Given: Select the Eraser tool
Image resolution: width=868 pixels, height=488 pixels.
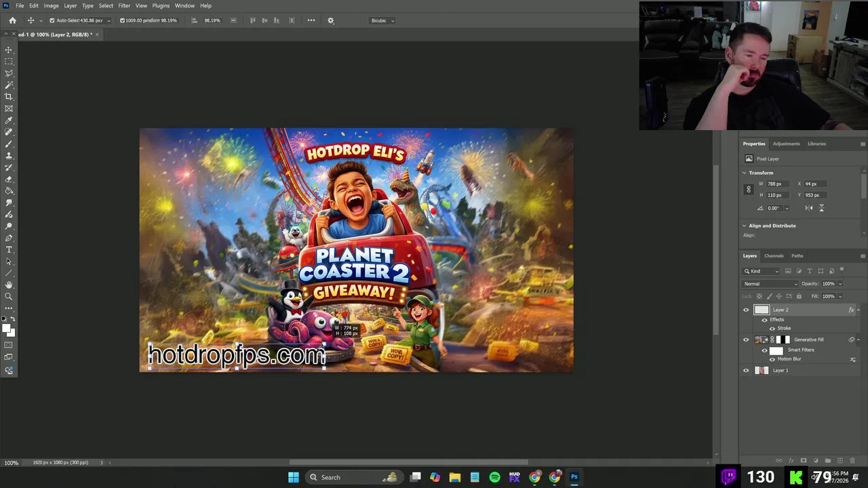Looking at the screenshot, I should point(9,179).
